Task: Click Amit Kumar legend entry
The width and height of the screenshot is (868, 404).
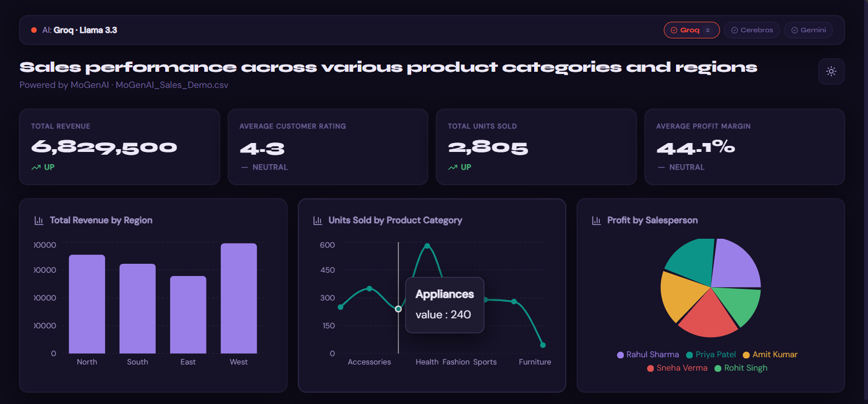Action: [771, 354]
